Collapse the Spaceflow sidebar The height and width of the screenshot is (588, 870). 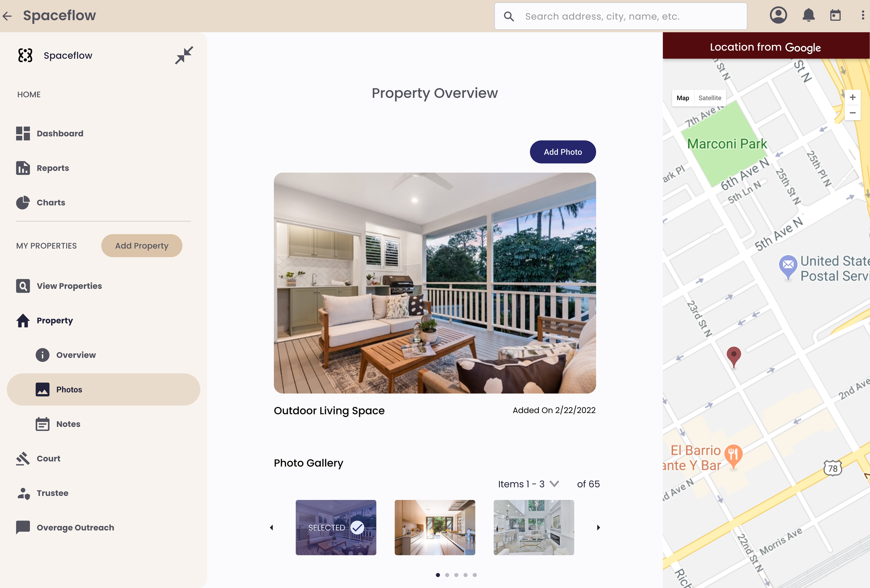(x=184, y=55)
